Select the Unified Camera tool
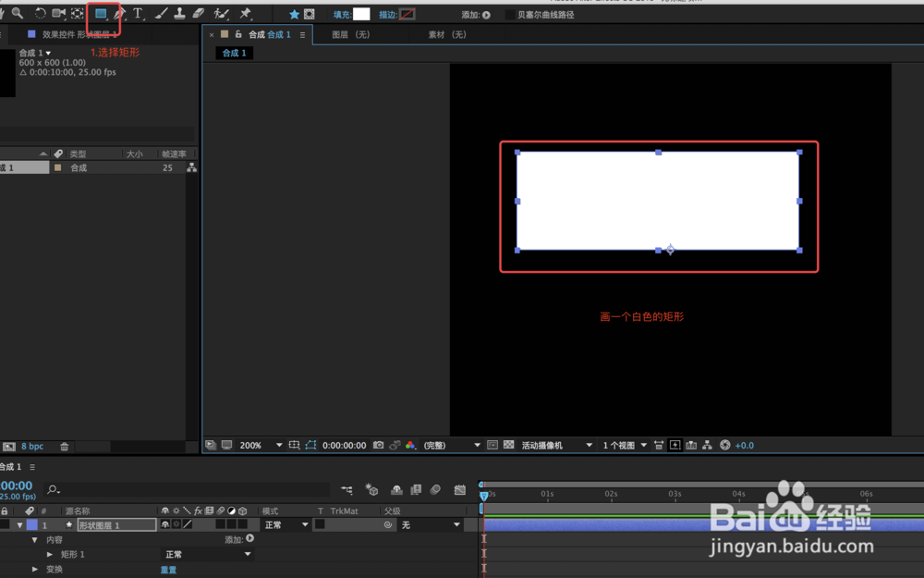The width and height of the screenshot is (924, 578). click(x=59, y=13)
